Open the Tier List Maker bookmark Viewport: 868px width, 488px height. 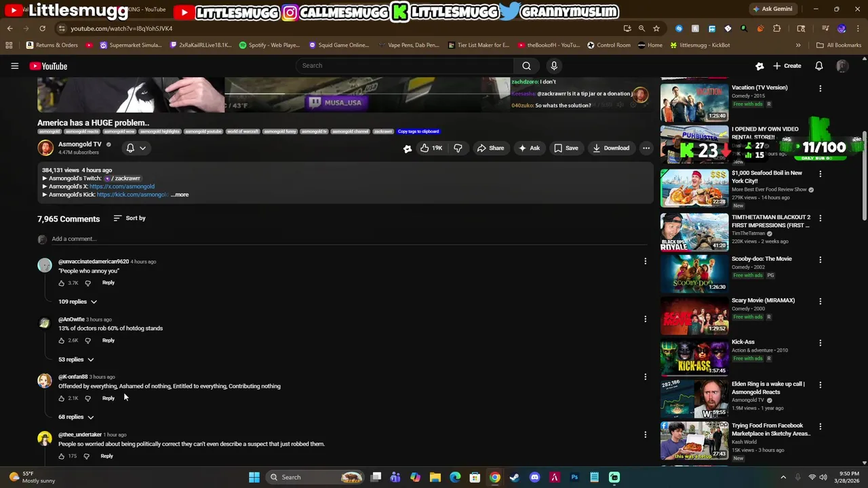[479, 45]
